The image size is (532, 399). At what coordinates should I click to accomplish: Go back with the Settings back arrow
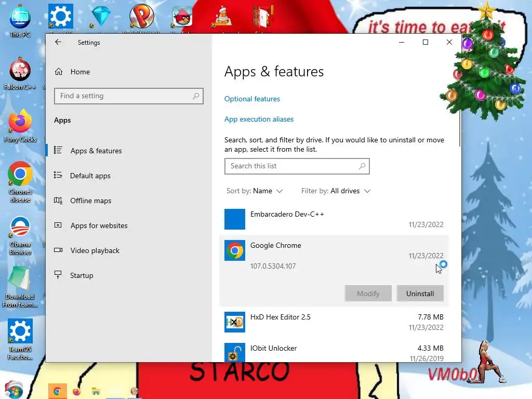[x=58, y=42]
